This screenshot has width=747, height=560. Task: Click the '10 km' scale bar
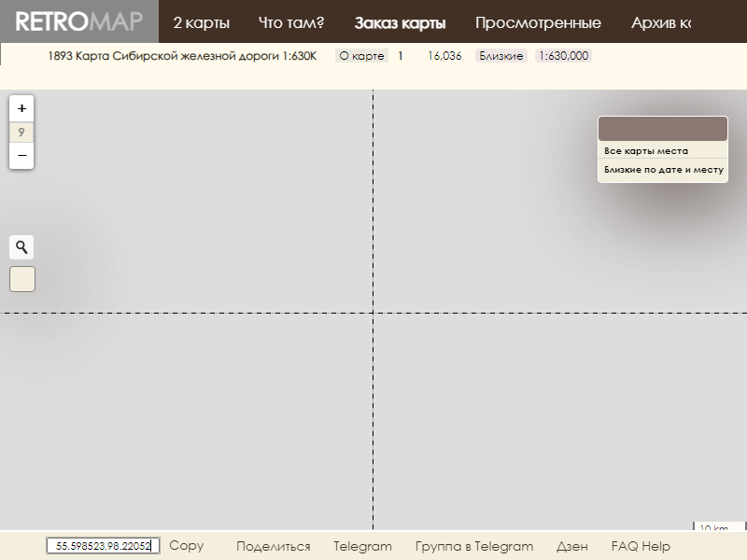[x=718, y=526]
